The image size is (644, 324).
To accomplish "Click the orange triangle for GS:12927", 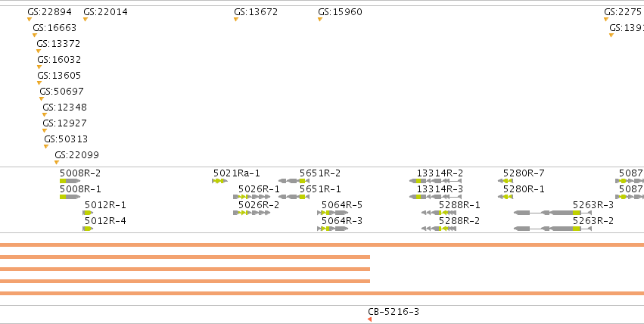I will tap(45, 131).
